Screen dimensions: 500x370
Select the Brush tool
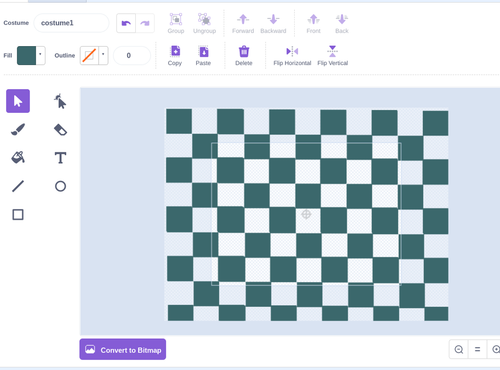point(18,130)
